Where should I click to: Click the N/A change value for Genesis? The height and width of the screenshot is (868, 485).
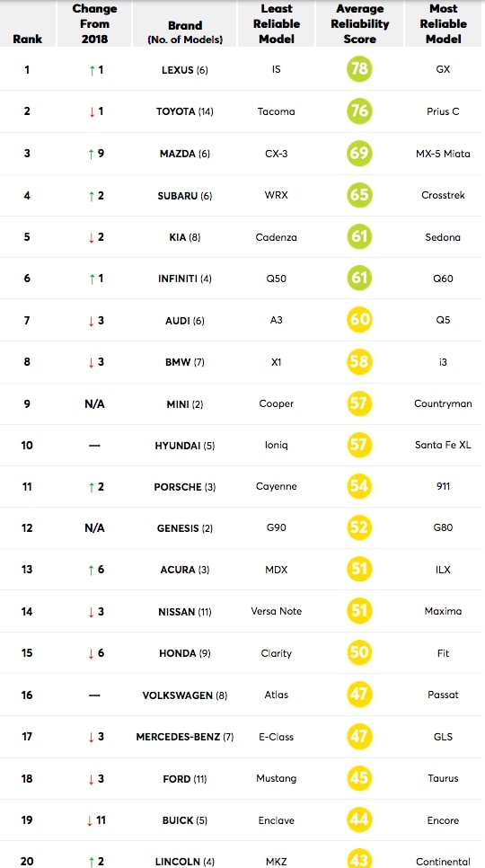coord(94,528)
